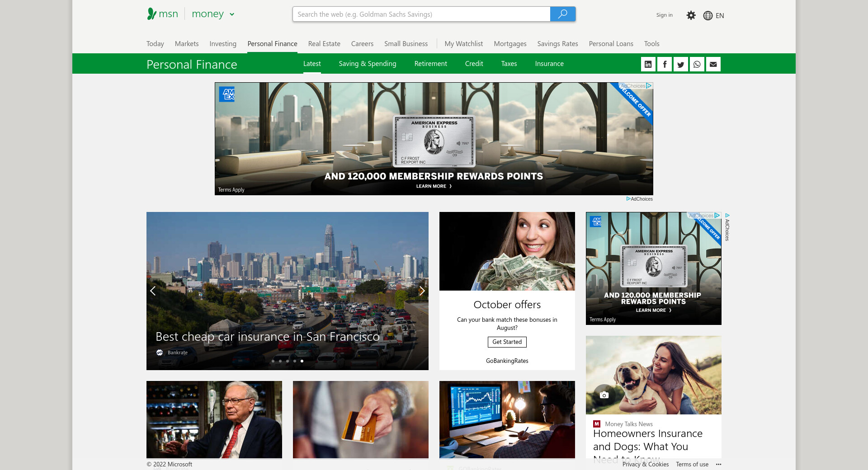Click the Sign in link
This screenshot has width=868, height=470.
664,15
